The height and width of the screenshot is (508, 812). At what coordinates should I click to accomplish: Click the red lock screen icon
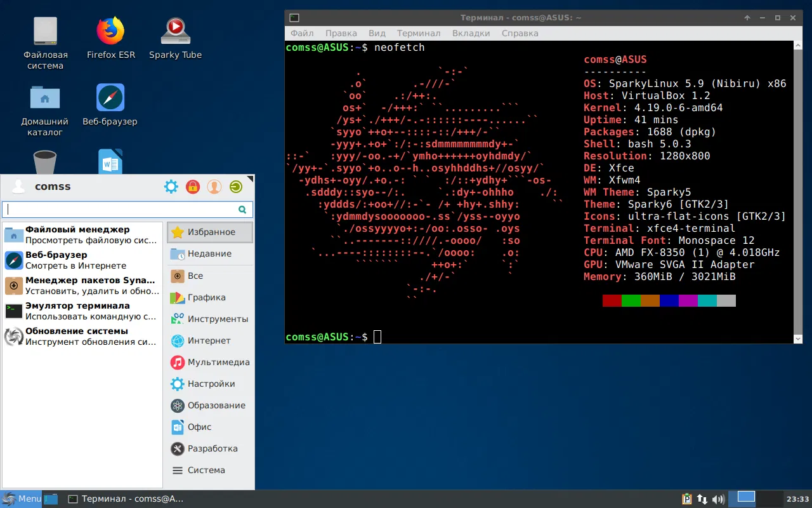pos(193,187)
